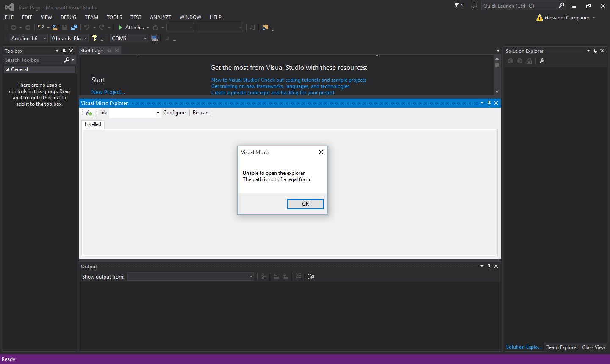This screenshot has width=610, height=364.
Task: Click the Save All toolbar icon
Action: click(74, 28)
